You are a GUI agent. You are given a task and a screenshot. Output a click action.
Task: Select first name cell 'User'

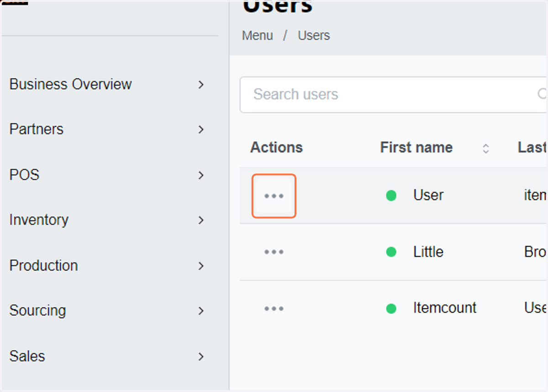coord(428,195)
